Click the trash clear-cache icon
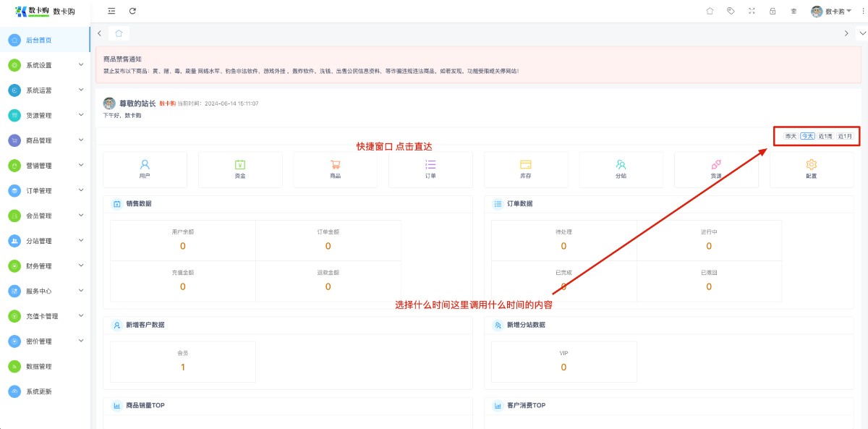This screenshot has height=429, width=868. point(793,11)
